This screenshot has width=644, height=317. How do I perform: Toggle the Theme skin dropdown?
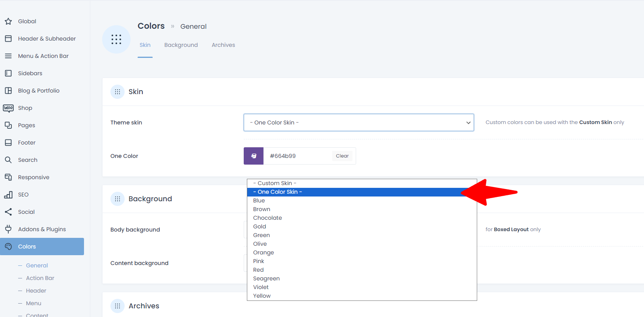359,122
